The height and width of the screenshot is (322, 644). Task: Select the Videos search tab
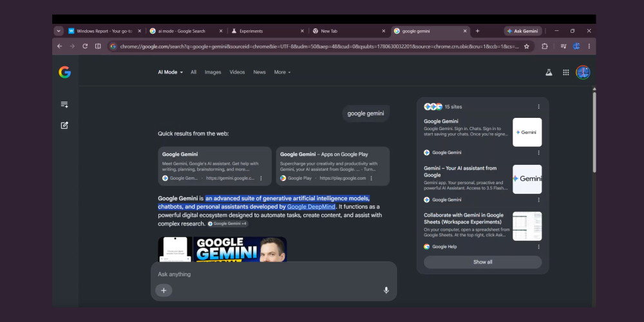pos(237,72)
